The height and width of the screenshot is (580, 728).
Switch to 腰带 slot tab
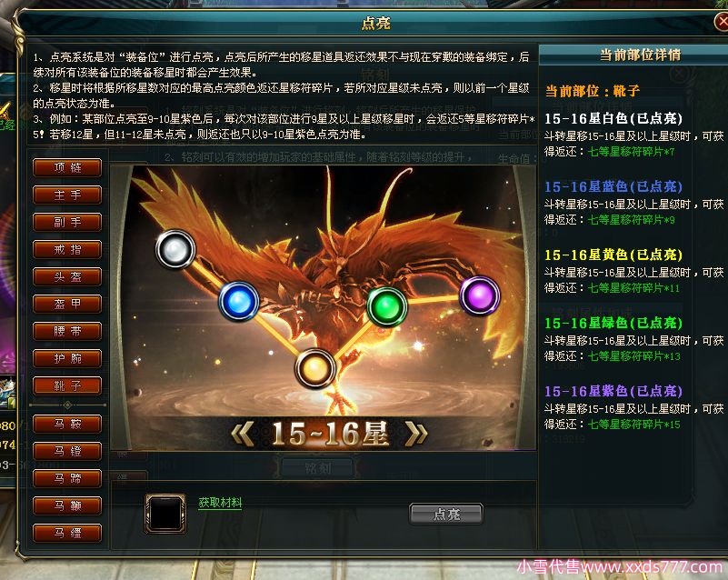coord(67,331)
